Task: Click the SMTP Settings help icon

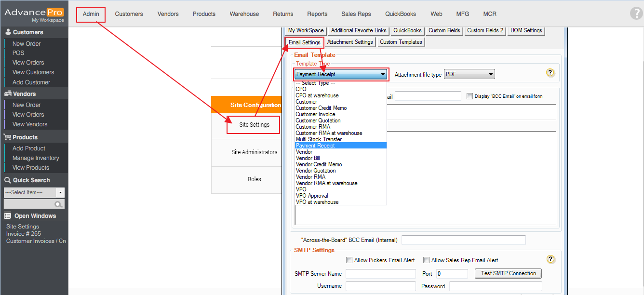Action: pos(550,259)
